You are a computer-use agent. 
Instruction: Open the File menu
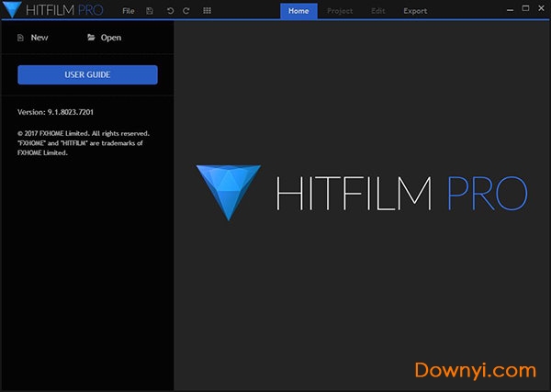point(129,11)
